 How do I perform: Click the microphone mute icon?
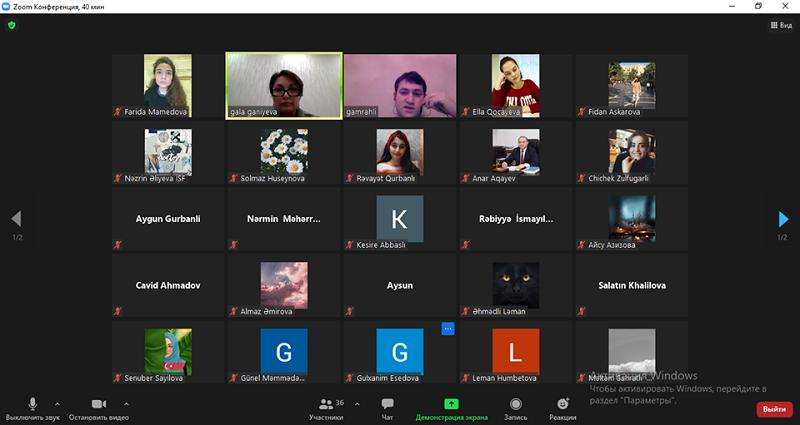tap(33, 404)
